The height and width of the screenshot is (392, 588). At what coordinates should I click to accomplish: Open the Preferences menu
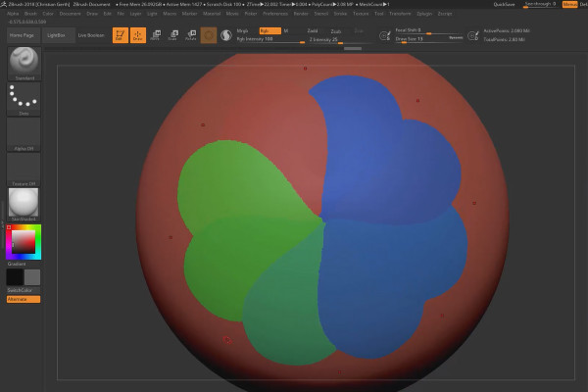[x=275, y=14]
